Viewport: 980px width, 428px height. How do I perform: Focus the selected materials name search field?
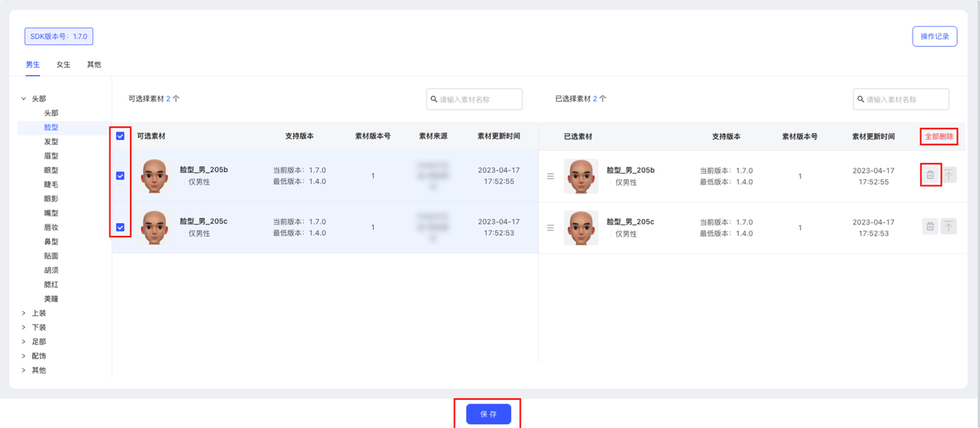click(x=900, y=99)
